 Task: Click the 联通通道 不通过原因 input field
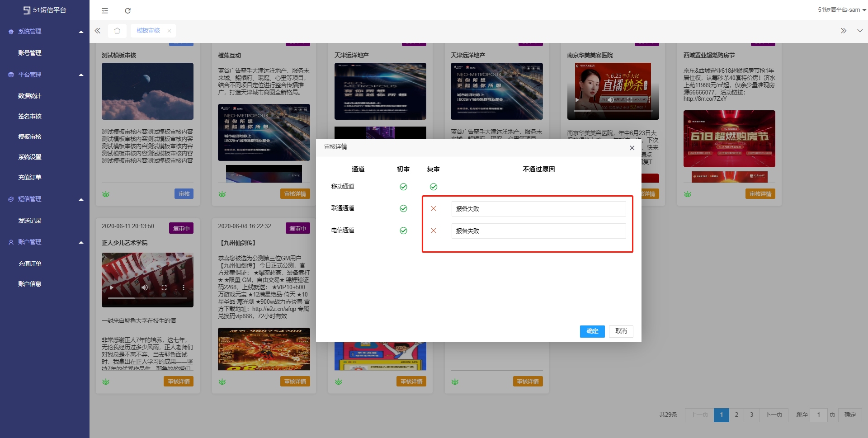tap(538, 209)
